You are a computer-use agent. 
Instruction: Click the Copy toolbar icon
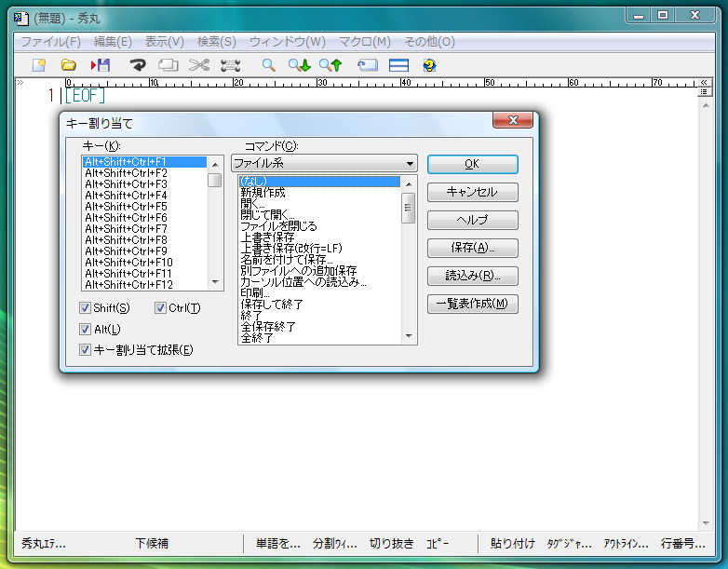coord(169,65)
